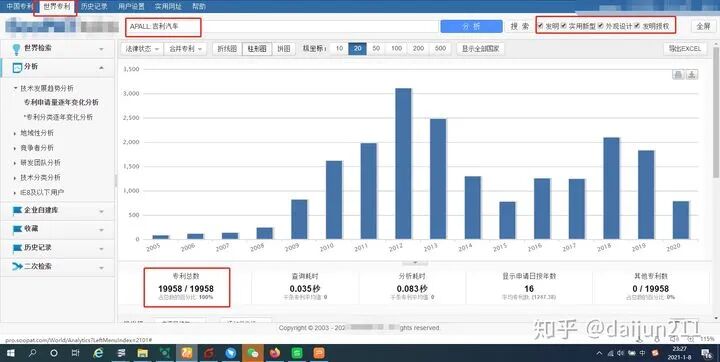Open Firefox from the taskbar
The width and height of the screenshot is (720, 362).
(275, 353)
